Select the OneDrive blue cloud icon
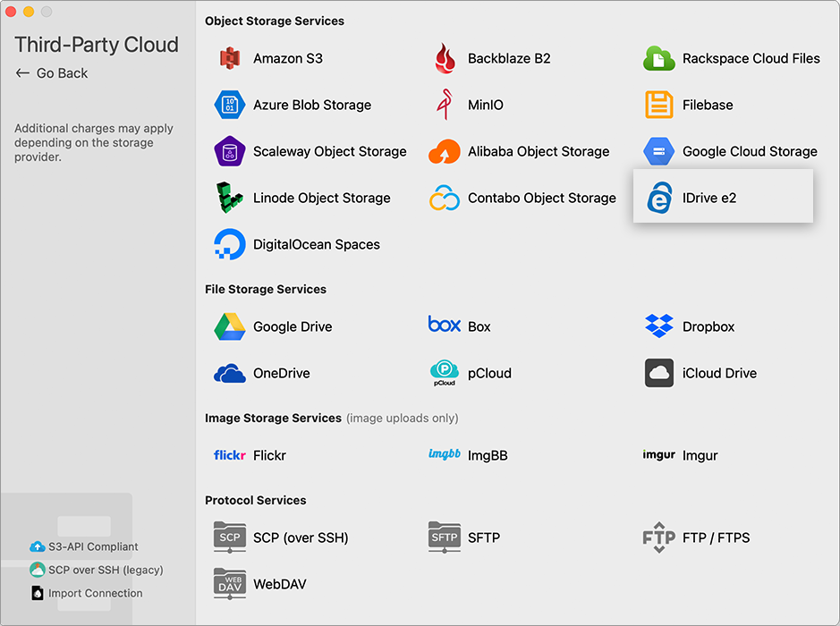 click(230, 373)
